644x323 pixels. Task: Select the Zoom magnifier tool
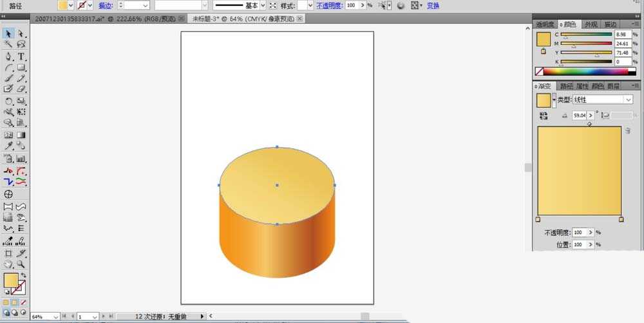click(21, 264)
